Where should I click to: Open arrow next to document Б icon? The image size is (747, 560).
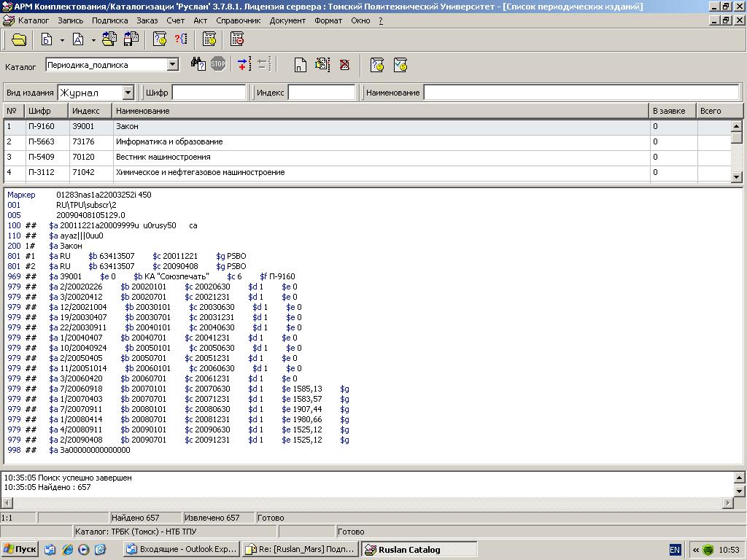pyautogui.click(x=62, y=39)
